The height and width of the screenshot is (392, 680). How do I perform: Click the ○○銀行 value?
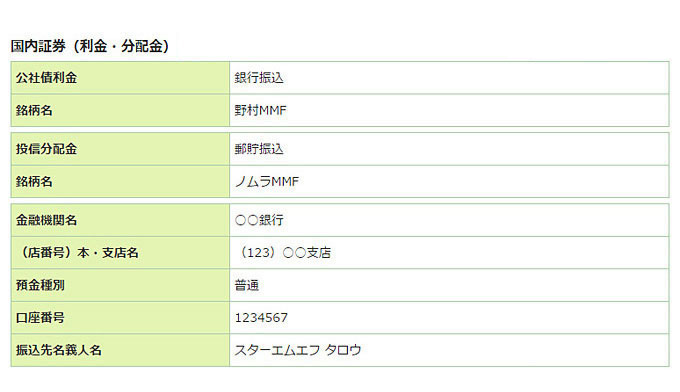[259, 220]
